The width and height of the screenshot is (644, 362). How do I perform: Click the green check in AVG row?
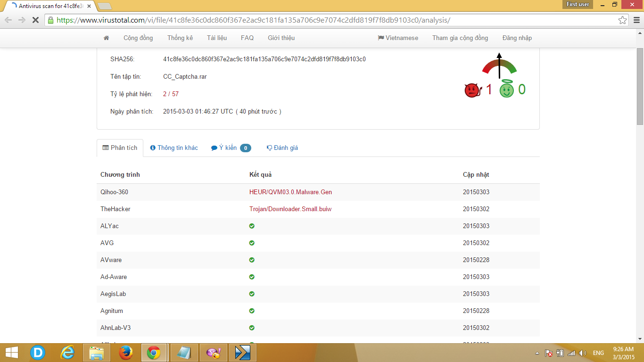(252, 243)
